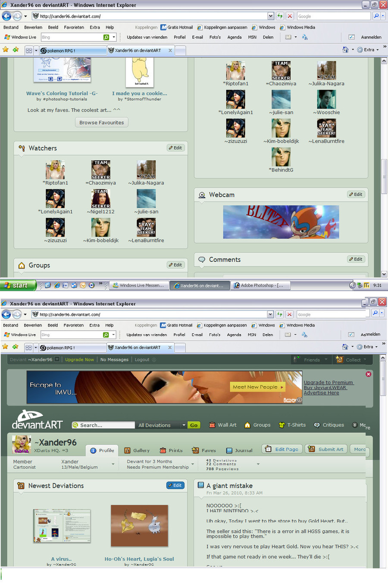Switch to Adobe Photoshop from the taskbar
Screen dimensions: 388x588
pos(261,285)
